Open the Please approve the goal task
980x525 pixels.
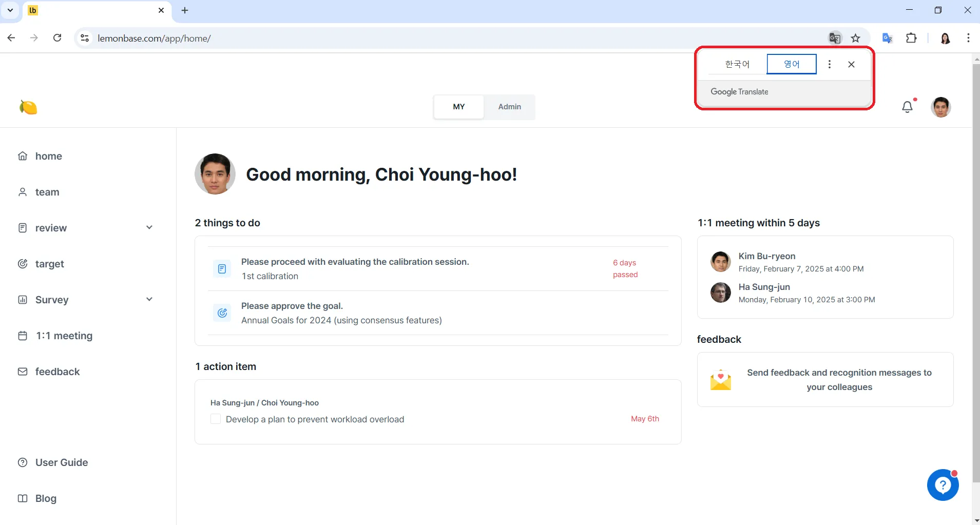click(438, 313)
